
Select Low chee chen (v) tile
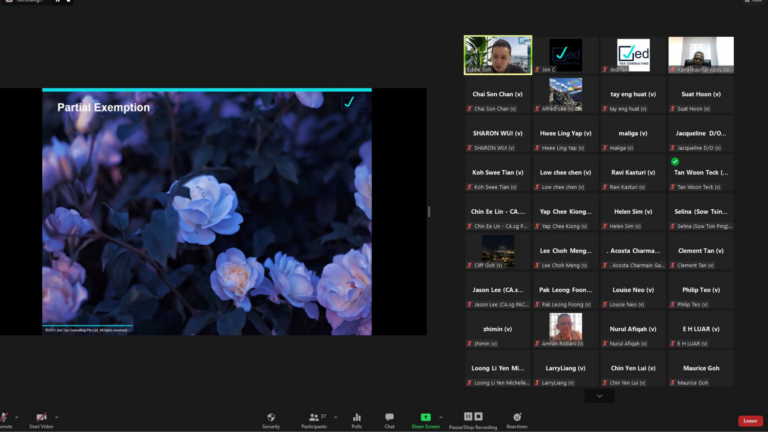coord(565,172)
